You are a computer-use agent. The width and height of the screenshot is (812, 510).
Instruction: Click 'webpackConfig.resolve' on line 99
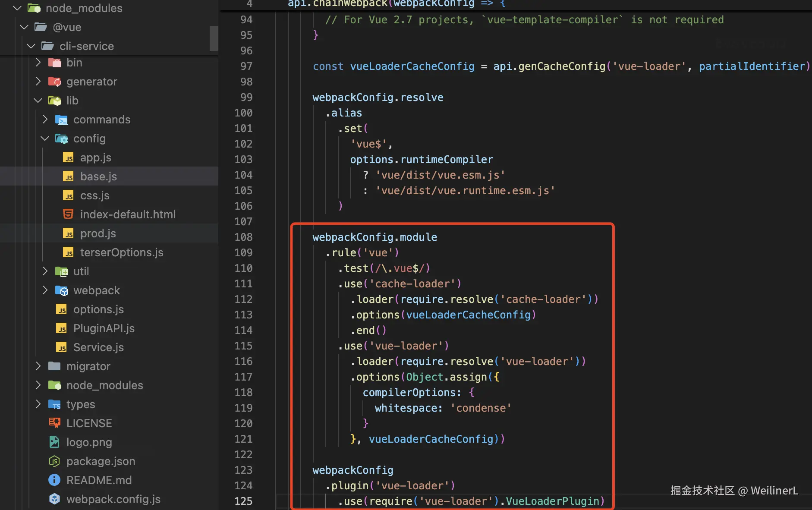[x=378, y=98]
